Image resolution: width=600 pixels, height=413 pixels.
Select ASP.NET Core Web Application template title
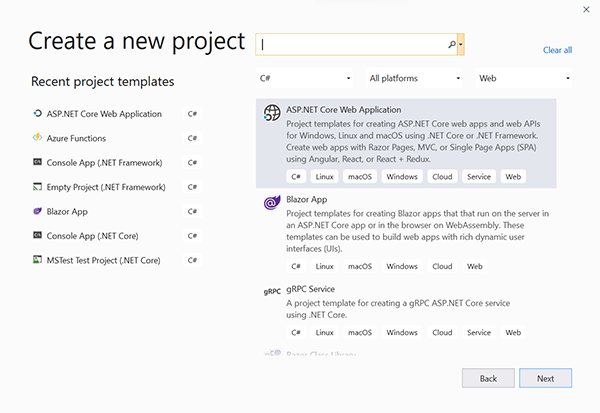344,110
